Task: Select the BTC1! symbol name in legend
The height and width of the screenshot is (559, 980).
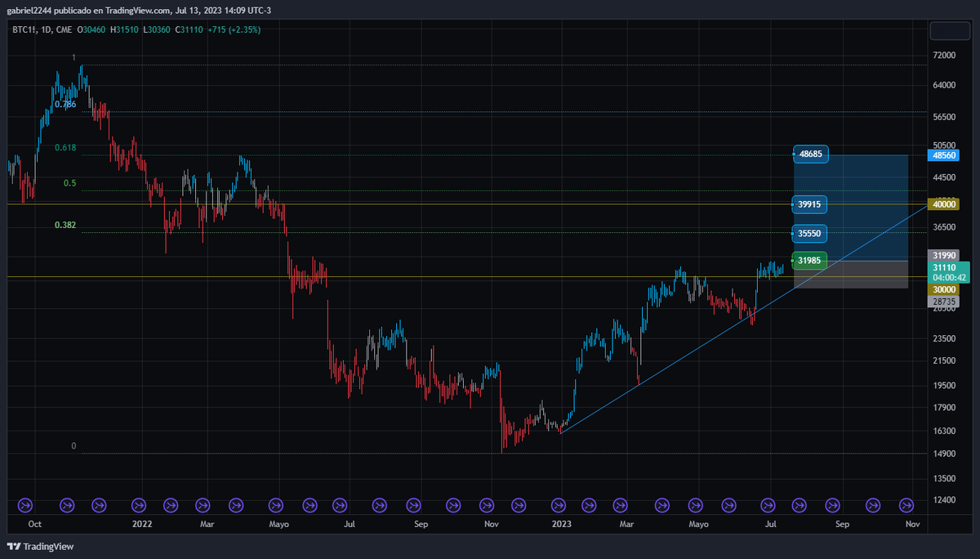Action: click(x=24, y=29)
